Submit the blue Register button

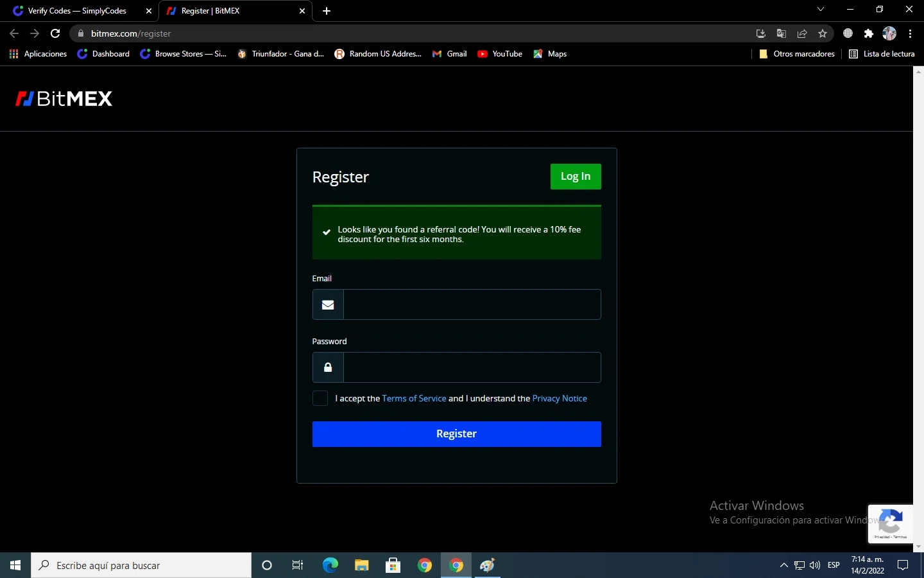457,434
